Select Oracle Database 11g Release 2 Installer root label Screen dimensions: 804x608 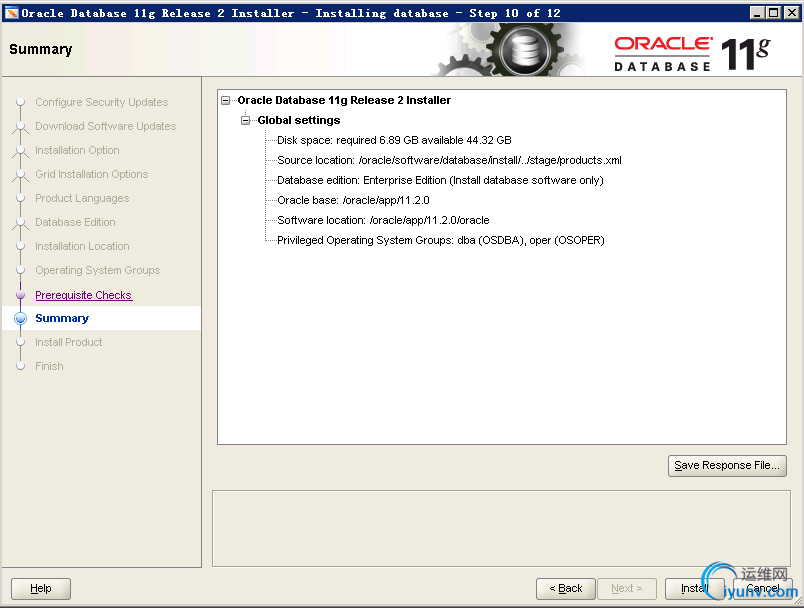(x=344, y=100)
